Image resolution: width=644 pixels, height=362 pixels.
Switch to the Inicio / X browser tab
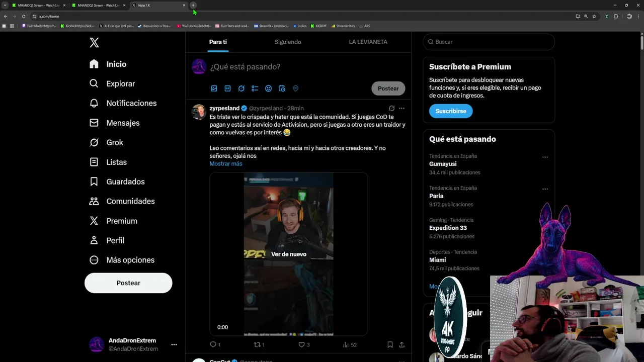click(158, 5)
